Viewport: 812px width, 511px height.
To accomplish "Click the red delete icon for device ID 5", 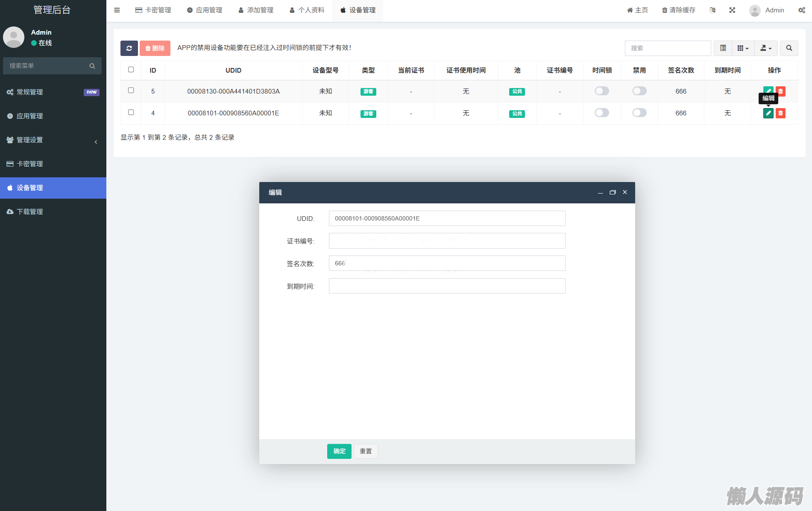I will (x=780, y=91).
